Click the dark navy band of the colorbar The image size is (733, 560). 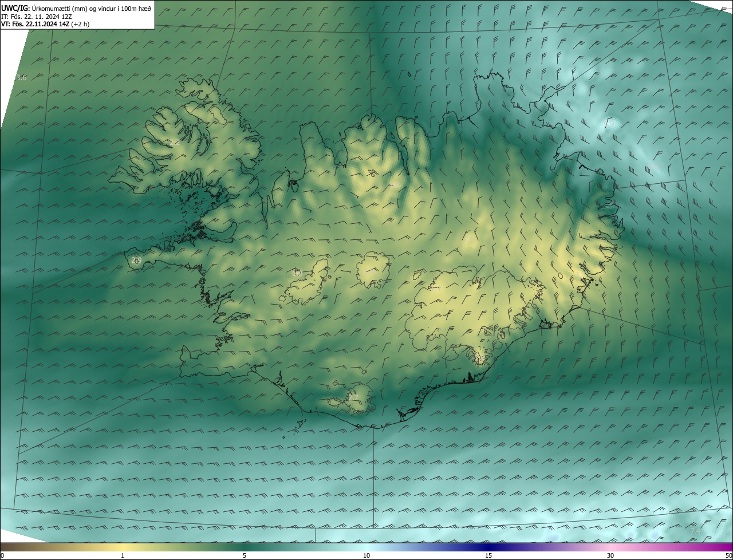click(x=488, y=547)
